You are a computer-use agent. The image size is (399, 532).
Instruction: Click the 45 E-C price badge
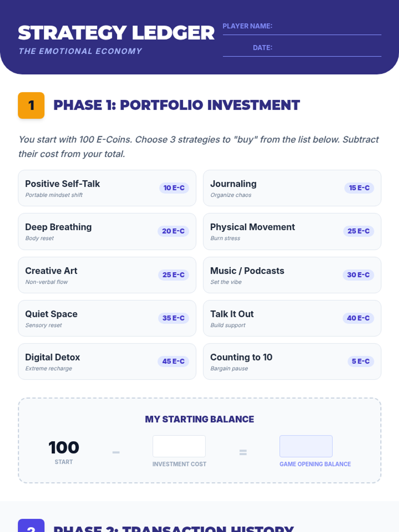pos(173,361)
